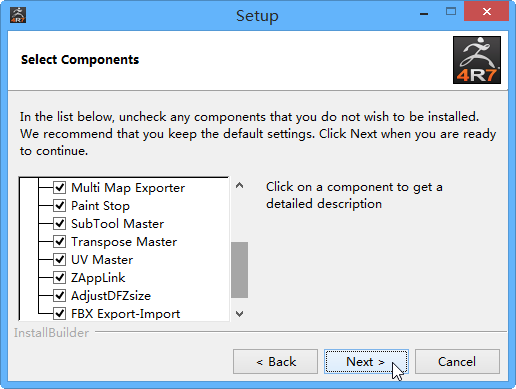The height and width of the screenshot is (389, 516).
Task: Toggle the UV Master checkbox
Action: [59, 259]
